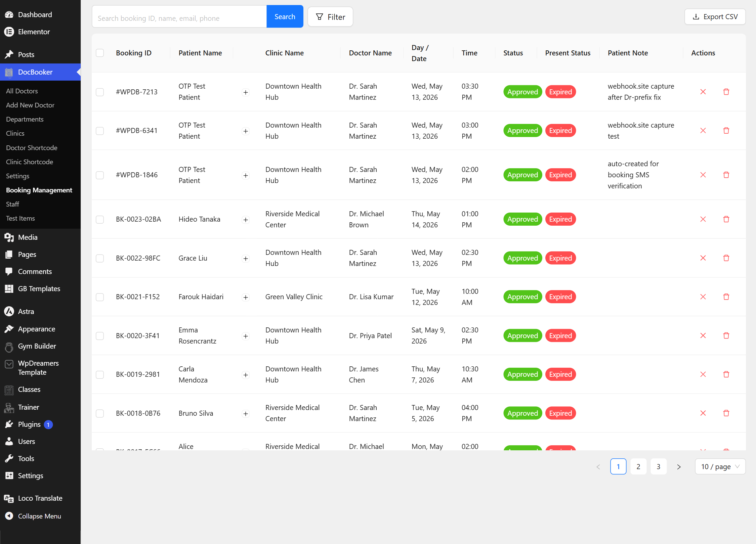Click the Dashboard gauge icon in sidebar
Screen dimensions: 756x544
pos(9,14)
